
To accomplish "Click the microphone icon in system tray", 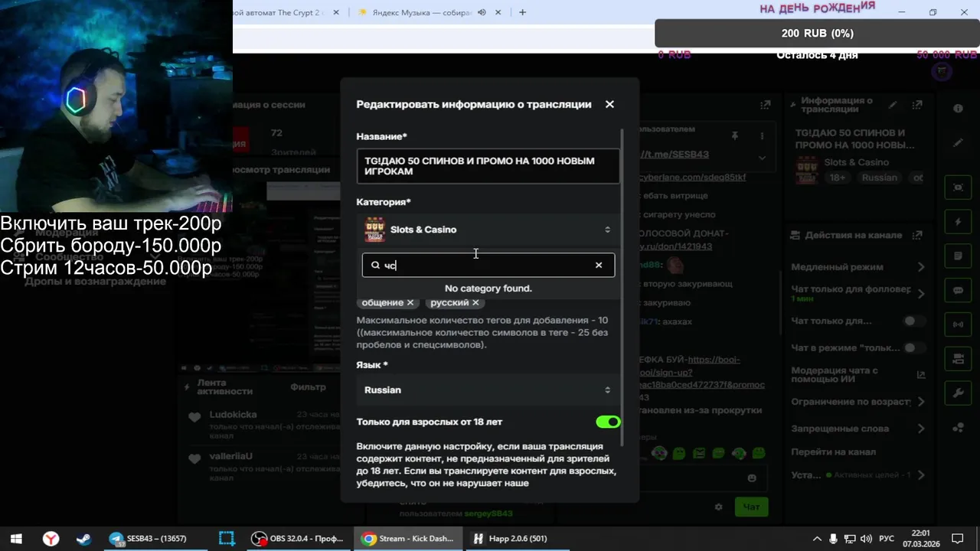I will coord(834,539).
